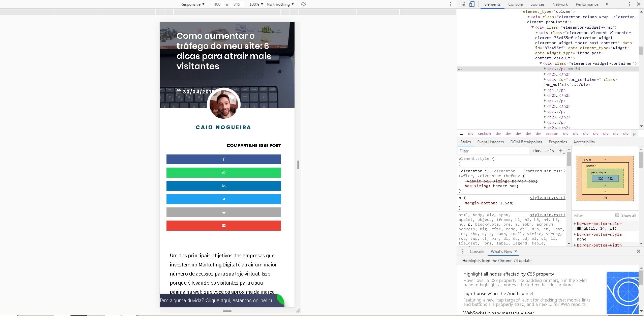Click the WhatsApp share icon on the page
Viewport: 644px width, 316px height.
[x=223, y=172]
